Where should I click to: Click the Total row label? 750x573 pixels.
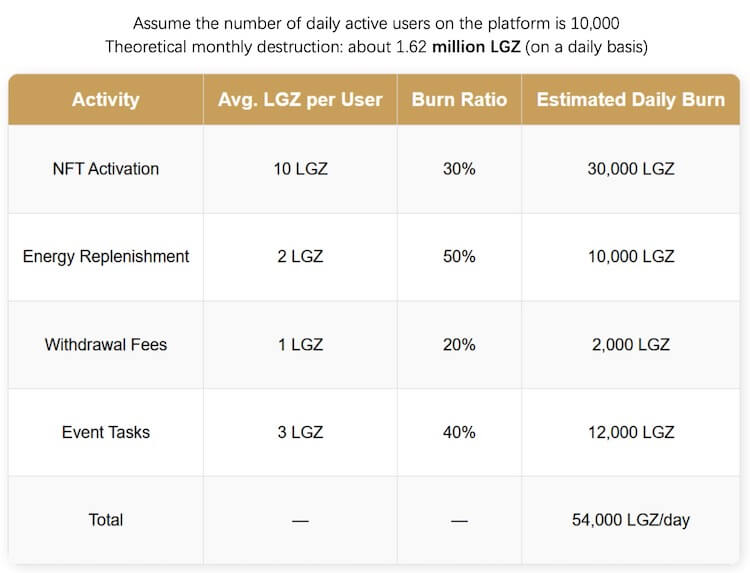[105, 520]
